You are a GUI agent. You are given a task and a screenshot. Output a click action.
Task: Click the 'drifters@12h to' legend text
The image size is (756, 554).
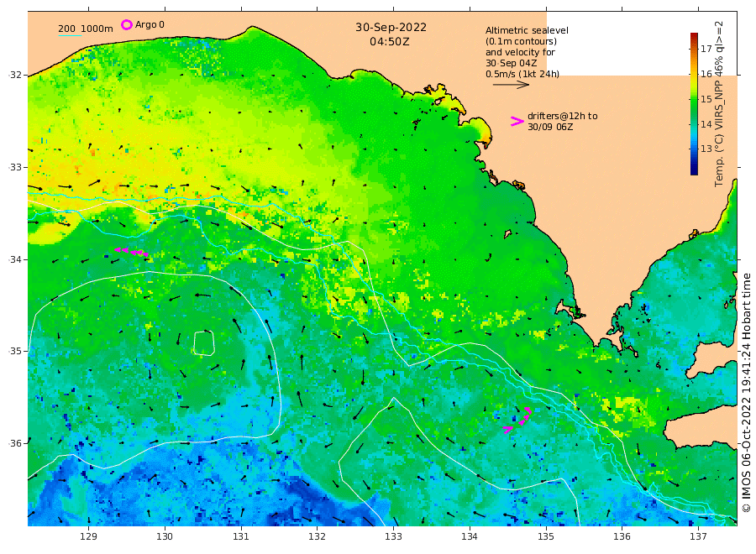tap(562, 116)
